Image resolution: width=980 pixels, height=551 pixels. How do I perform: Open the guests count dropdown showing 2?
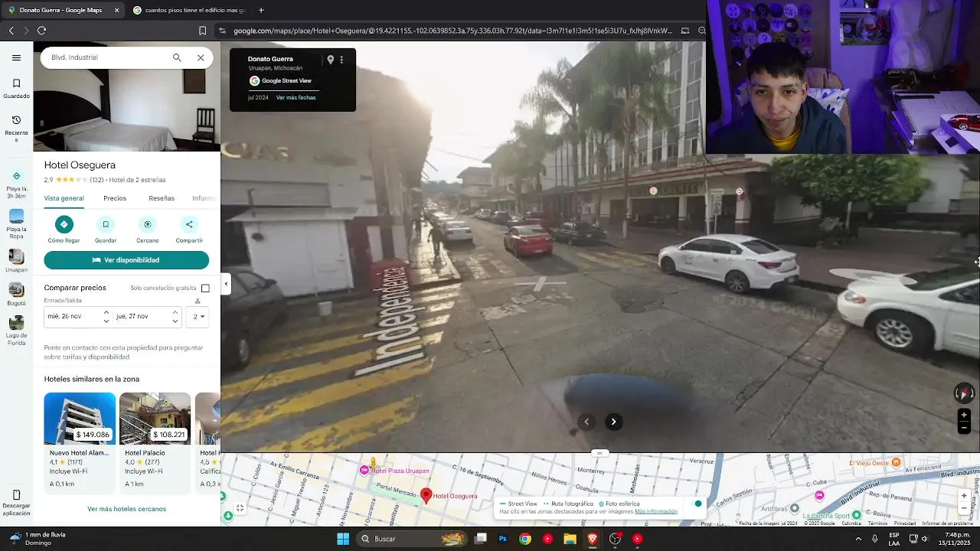coord(198,316)
